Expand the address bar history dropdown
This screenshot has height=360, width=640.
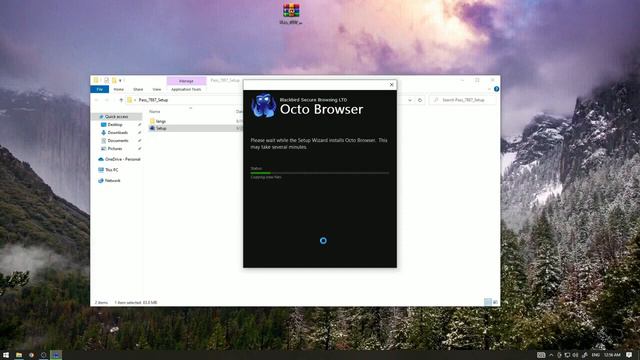click(x=410, y=100)
